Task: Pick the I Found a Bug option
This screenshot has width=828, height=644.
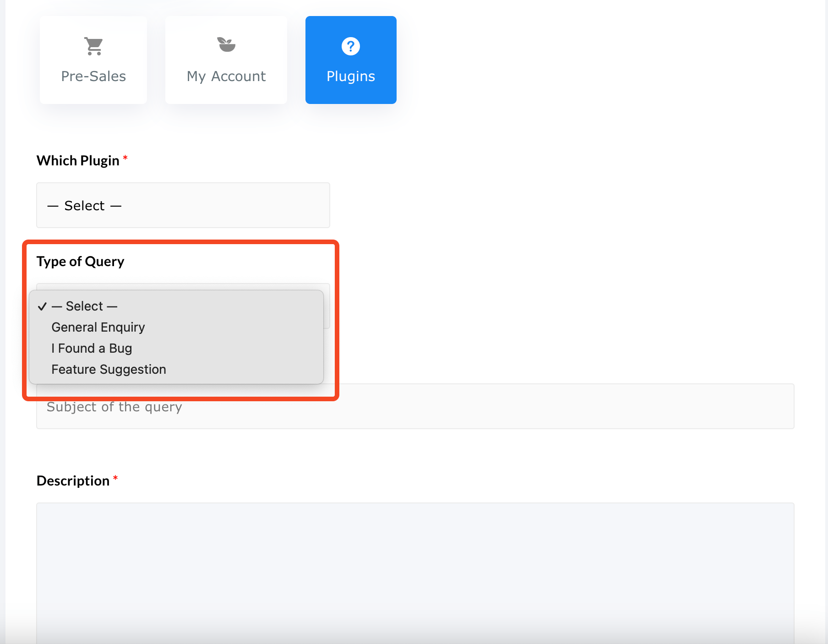Action: tap(92, 348)
